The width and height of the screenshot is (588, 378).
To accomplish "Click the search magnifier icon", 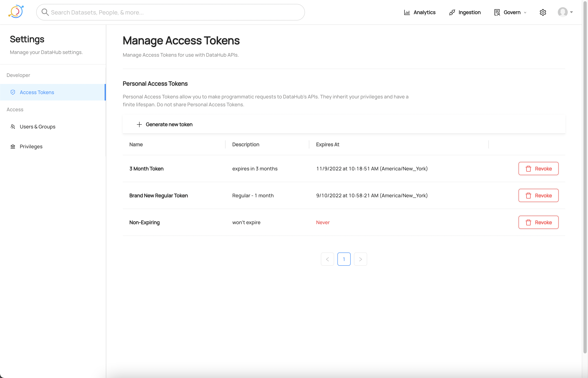I will [45, 12].
